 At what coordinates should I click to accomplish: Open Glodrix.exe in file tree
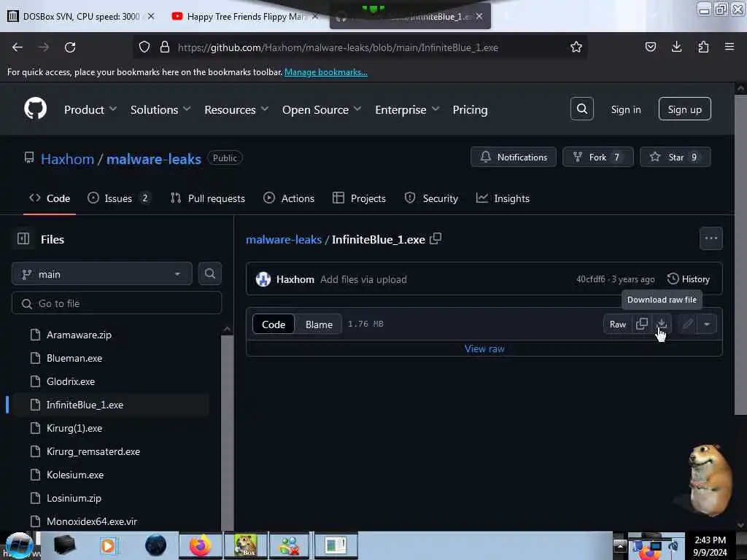click(71, 381)
